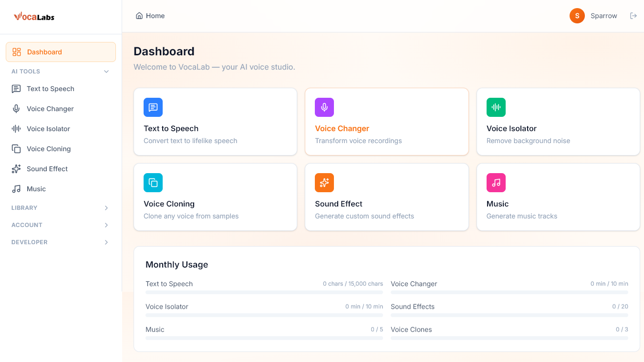The width and height of the screenshot is (644, 362).
Task: Click the Sparrow username
Action: tap(604, 16)
